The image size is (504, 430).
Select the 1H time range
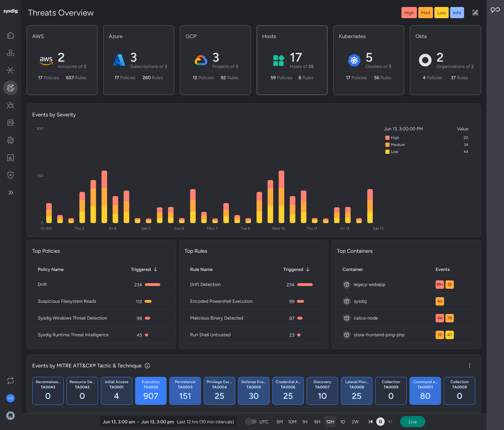point(305,422)
